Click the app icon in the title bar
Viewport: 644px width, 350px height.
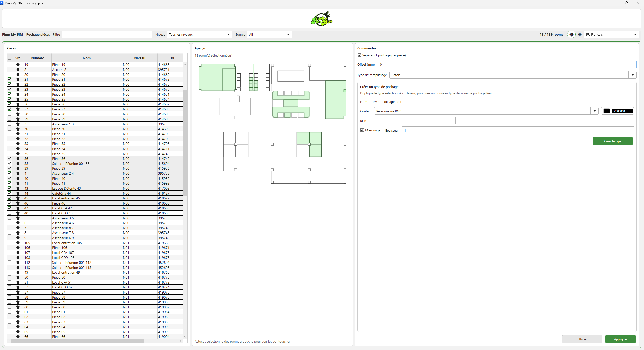2,3
